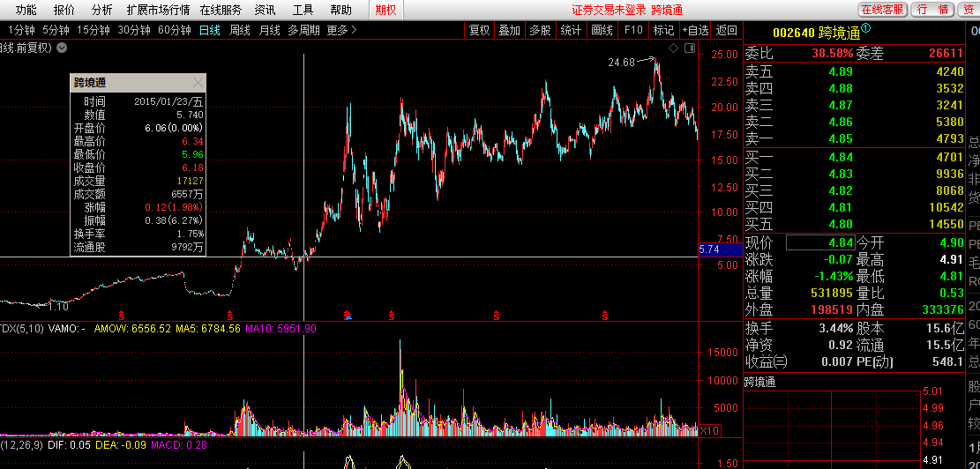Switch to the 日线 period
This screenshot has height=469, width=980.
(x=209, y=30)
